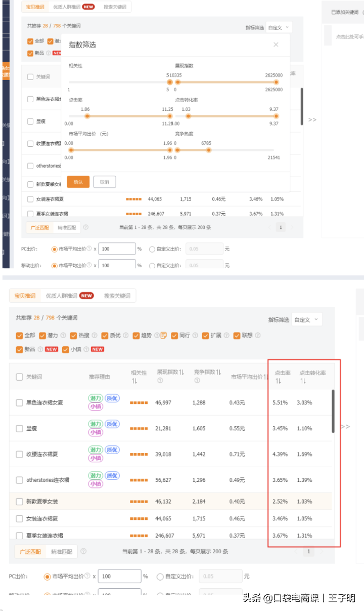Toggle 潜力 checkbox in lower panel
This screenshot has width=364, height=611.
(42, 336)
